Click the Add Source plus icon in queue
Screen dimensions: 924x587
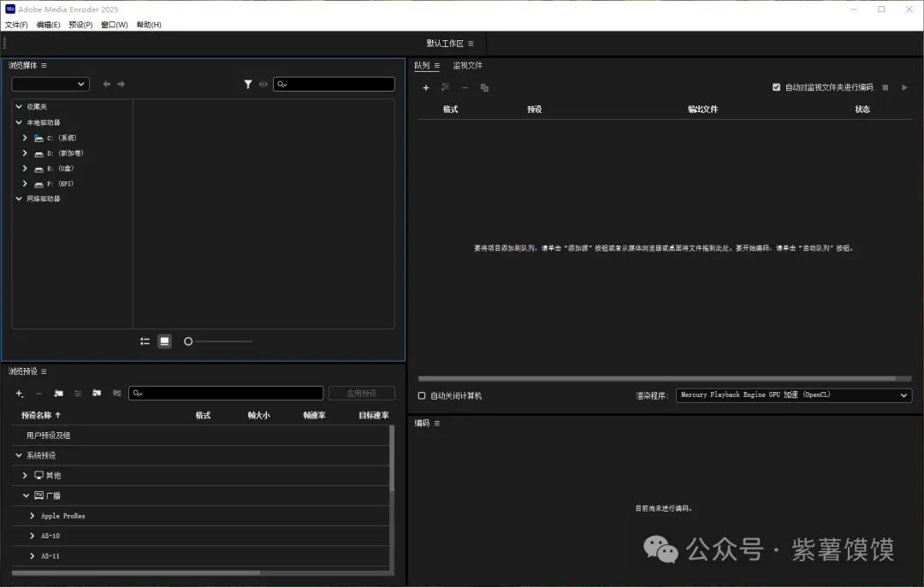[426, 87]
